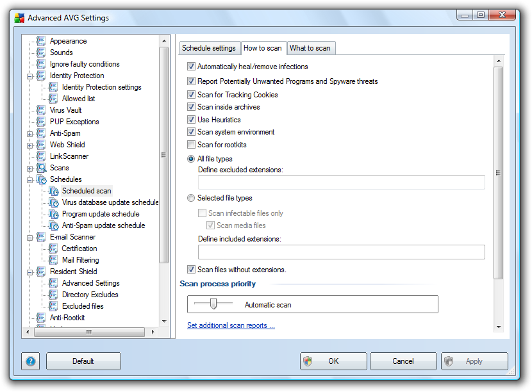This screenshot has height=392, width=532.
Task: Click the Identity Protection settings icon
Action: [53, 87]
